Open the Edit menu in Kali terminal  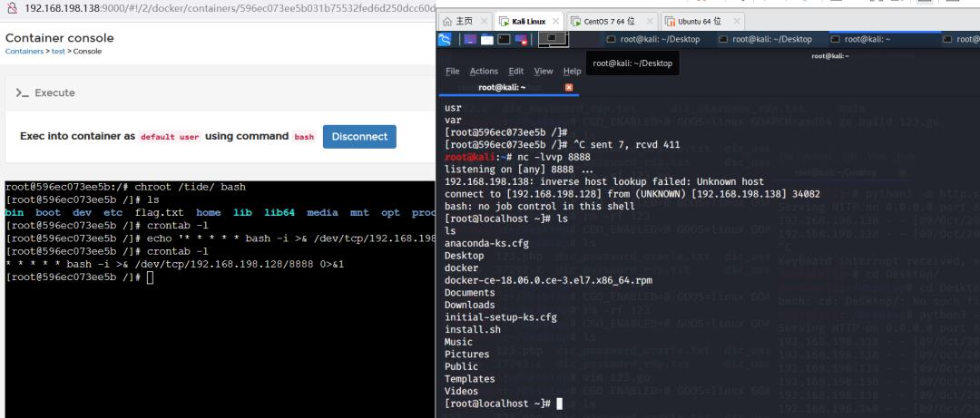tap(516, 72)
